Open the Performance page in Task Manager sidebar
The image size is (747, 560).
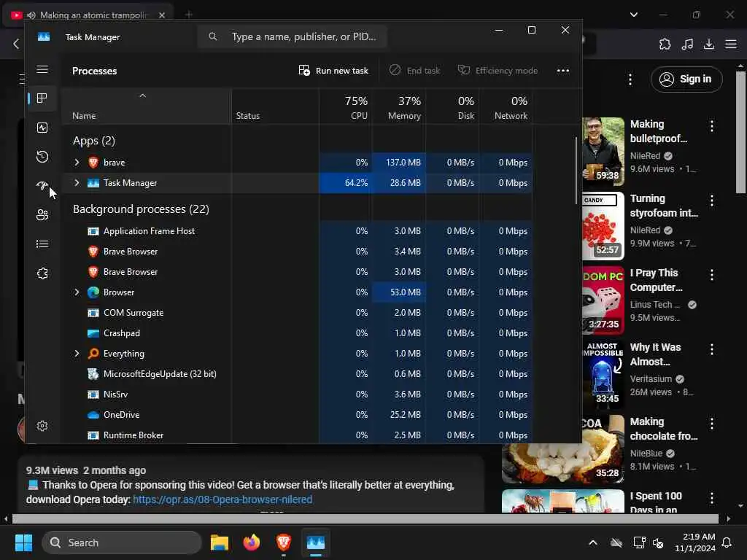tap(42, 128)
